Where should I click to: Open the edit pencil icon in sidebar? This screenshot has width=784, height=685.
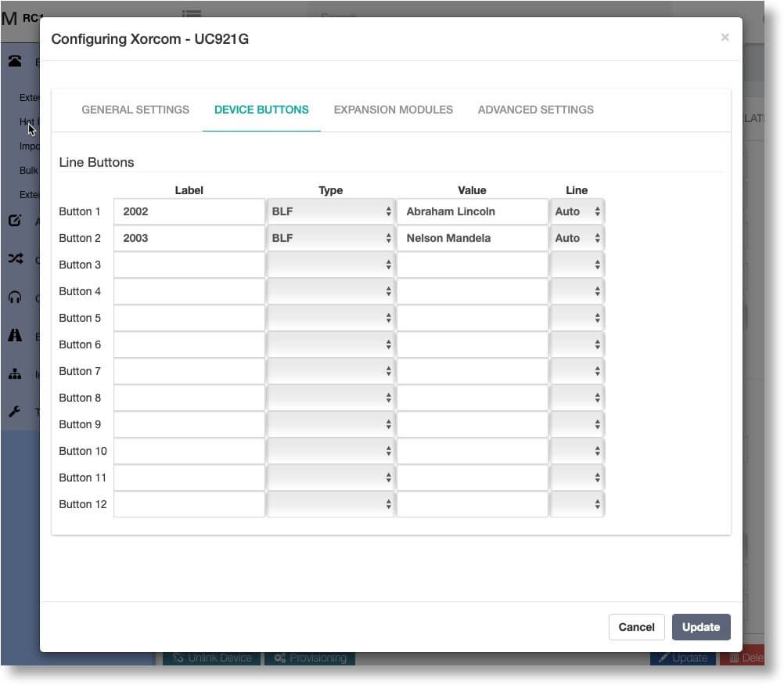tap(15, 220)
